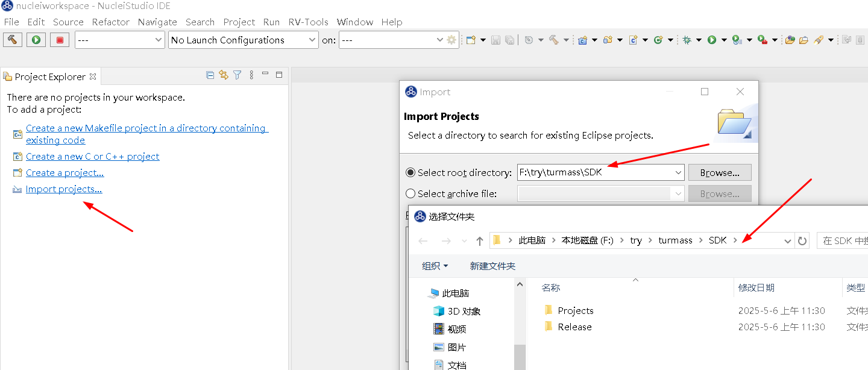This screenshot has width=868, height=370.
Task: Click the New wizard toolbar icon
Action: (471, 40)
